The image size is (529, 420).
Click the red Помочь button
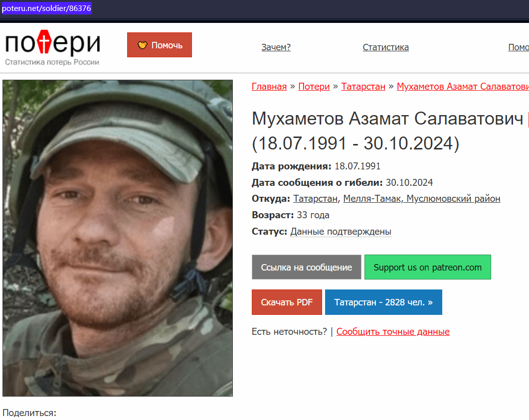(x=159, y=45)
